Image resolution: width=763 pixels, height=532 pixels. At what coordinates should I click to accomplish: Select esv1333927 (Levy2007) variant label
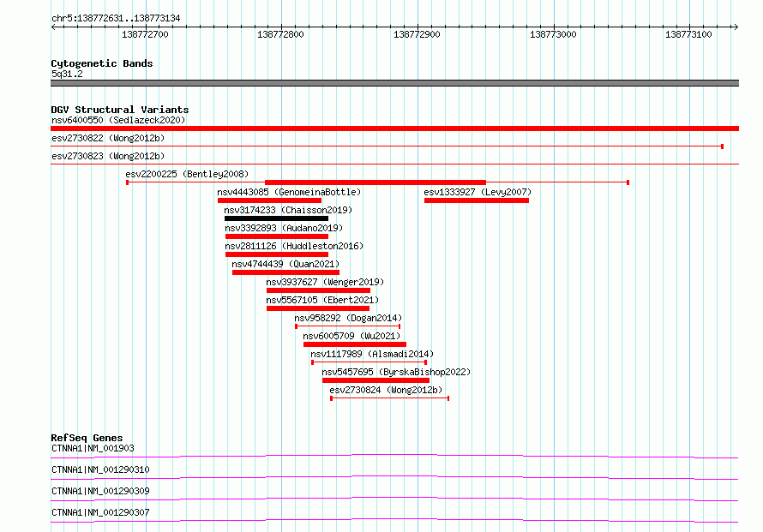point(478,192)
